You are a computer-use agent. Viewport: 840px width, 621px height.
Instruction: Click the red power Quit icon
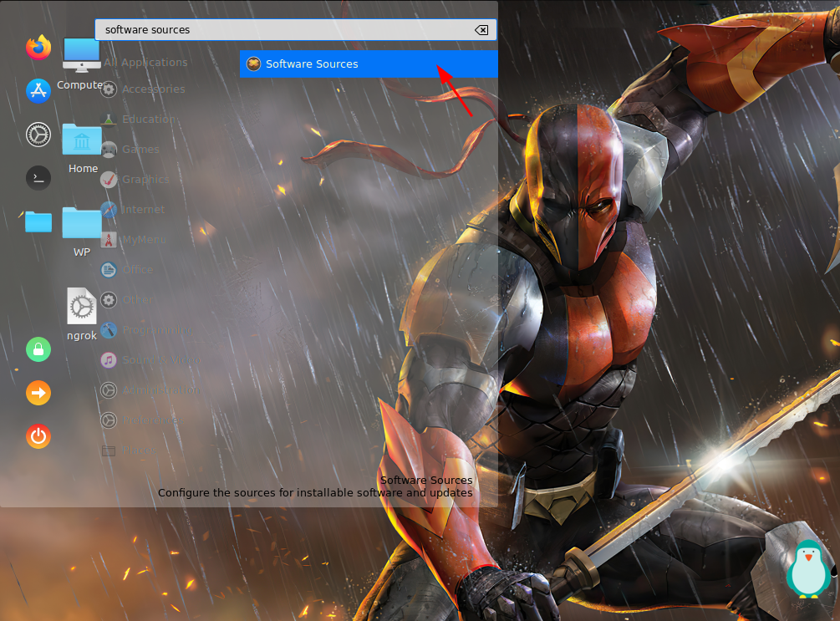click(38, 436)
